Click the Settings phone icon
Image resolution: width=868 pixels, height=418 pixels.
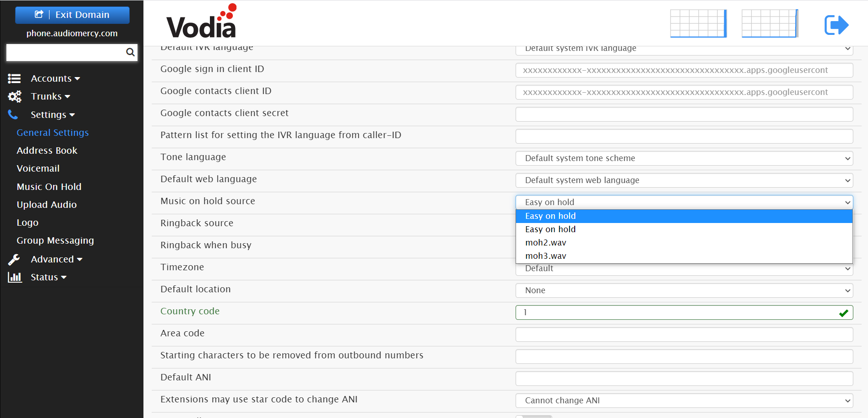[13, 115]
